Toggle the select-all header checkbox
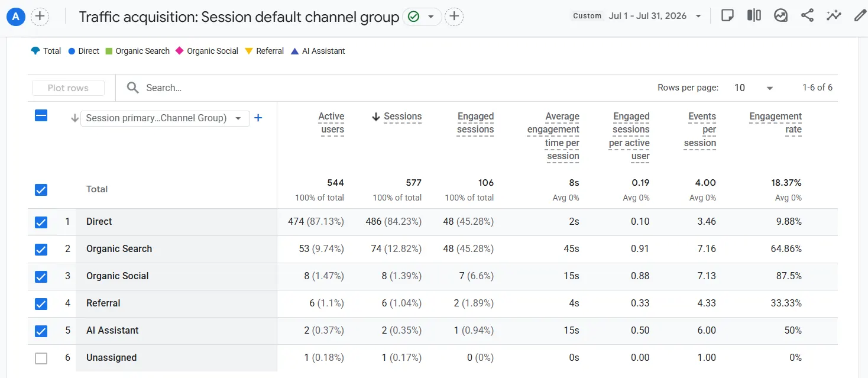 tap(41, 116)
